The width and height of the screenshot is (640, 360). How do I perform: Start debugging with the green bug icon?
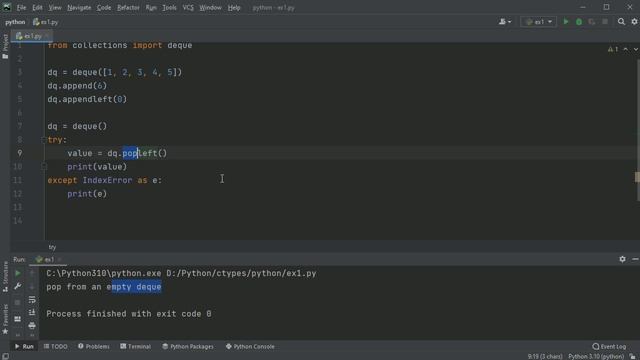[x=579, y=22]
